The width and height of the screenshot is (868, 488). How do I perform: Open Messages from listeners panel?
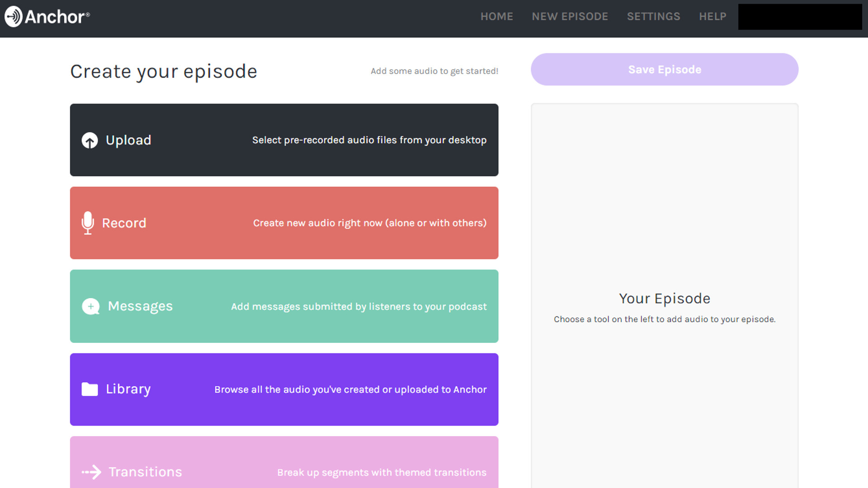click(284, 306)
